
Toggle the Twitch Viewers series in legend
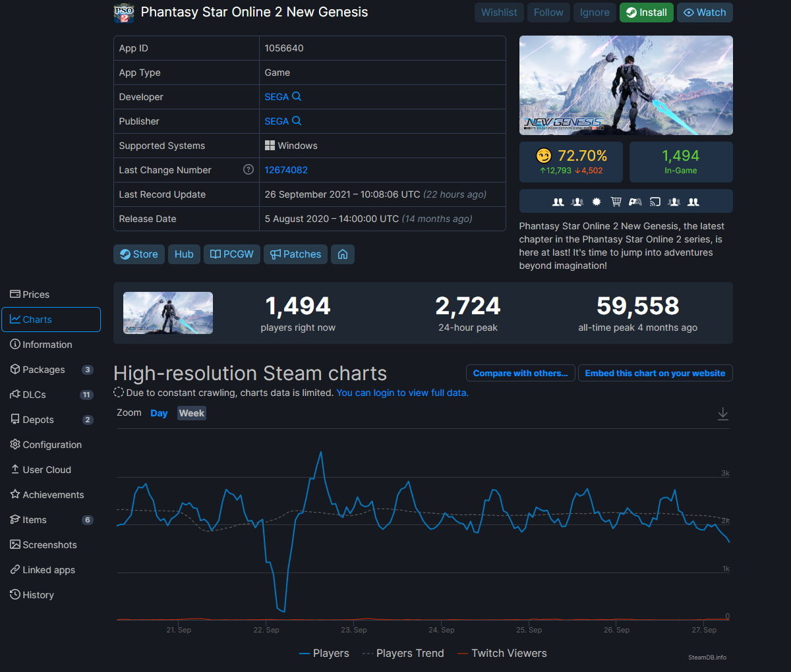click(502, 654)
